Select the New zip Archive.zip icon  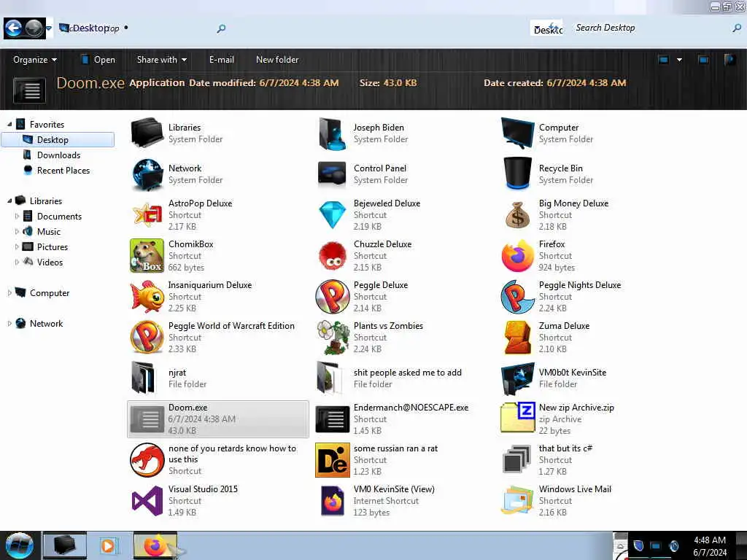pos(517,418)
